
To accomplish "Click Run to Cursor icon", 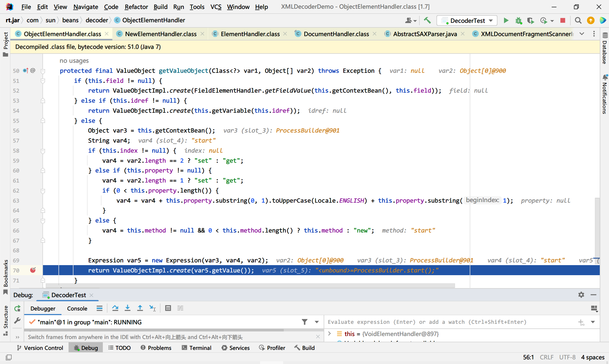I will point(152,308).
